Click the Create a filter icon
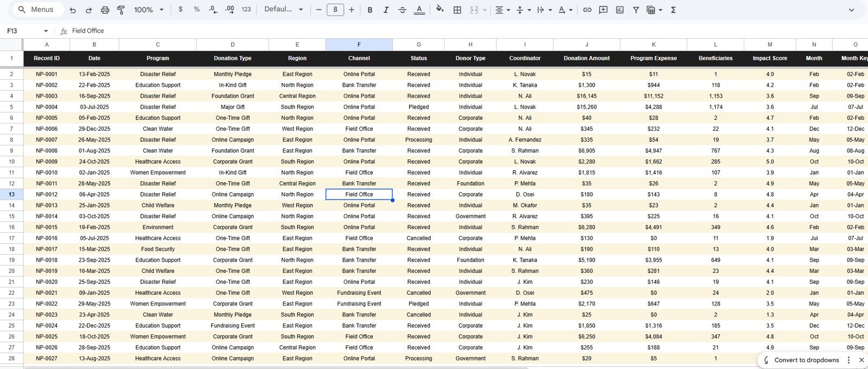This screenshot has width=868, height=369. coord(636,10)
